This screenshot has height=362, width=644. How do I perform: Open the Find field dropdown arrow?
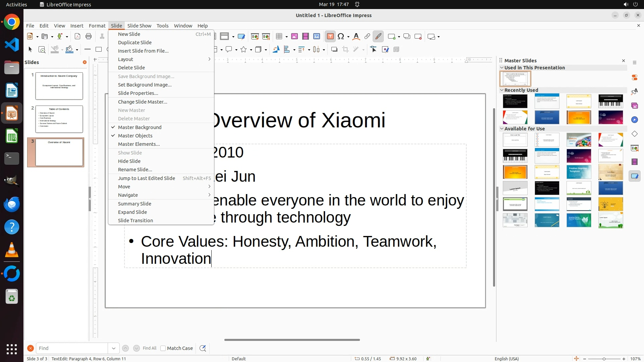tap(114, 348)
